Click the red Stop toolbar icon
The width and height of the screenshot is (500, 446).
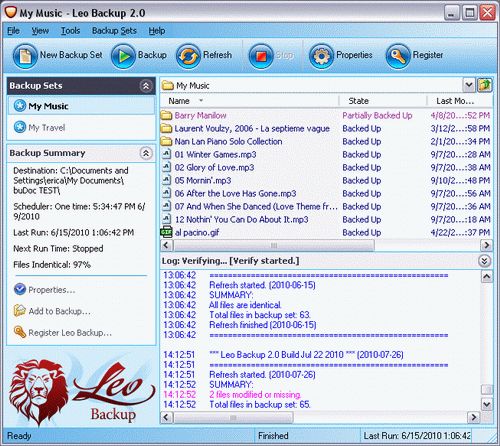tap(261, 56)
